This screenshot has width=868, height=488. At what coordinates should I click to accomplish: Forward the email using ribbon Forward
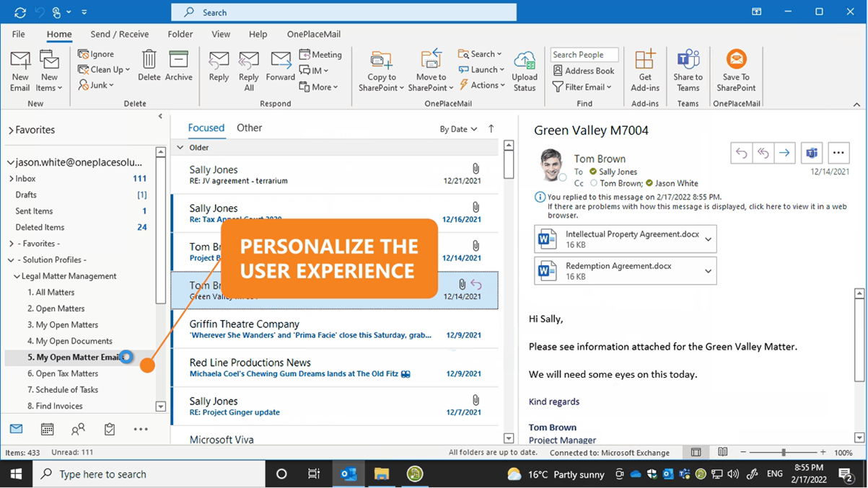coord(281,66)
